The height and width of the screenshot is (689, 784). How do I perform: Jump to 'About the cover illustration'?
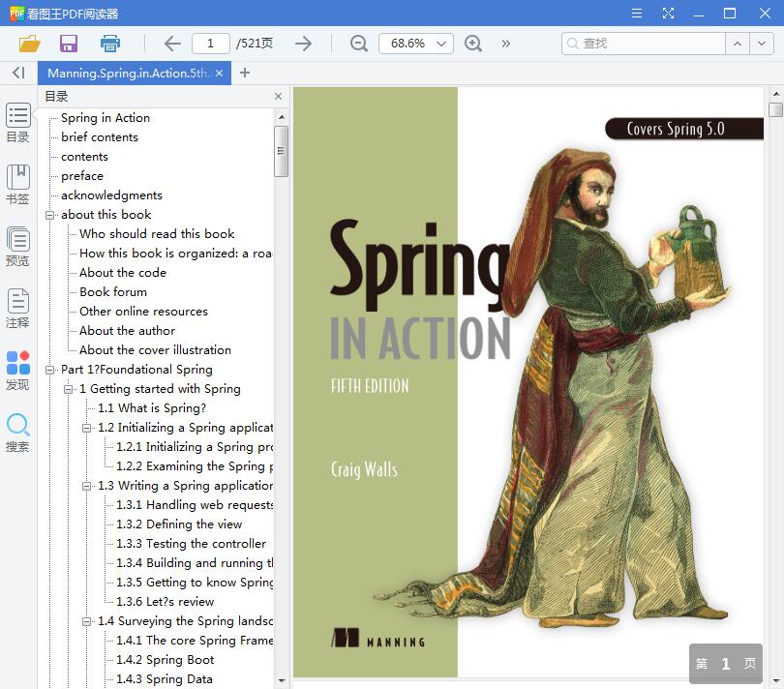(155, 350)
